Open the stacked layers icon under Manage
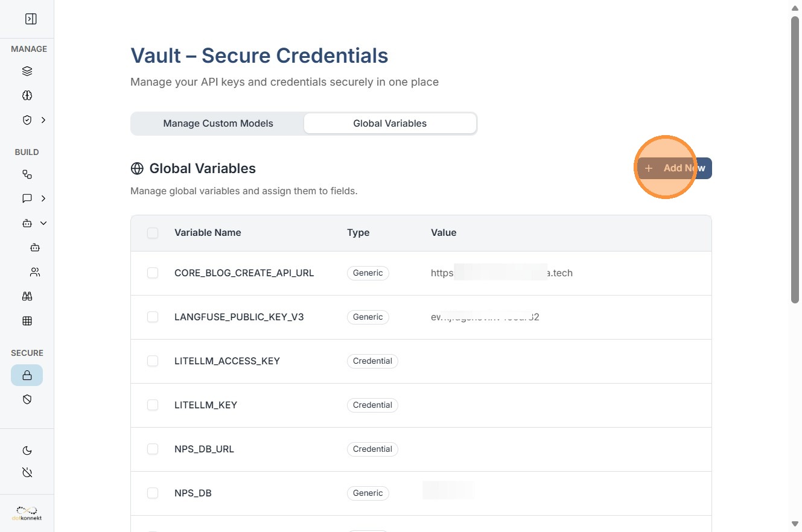 click(x=27, y=71)
